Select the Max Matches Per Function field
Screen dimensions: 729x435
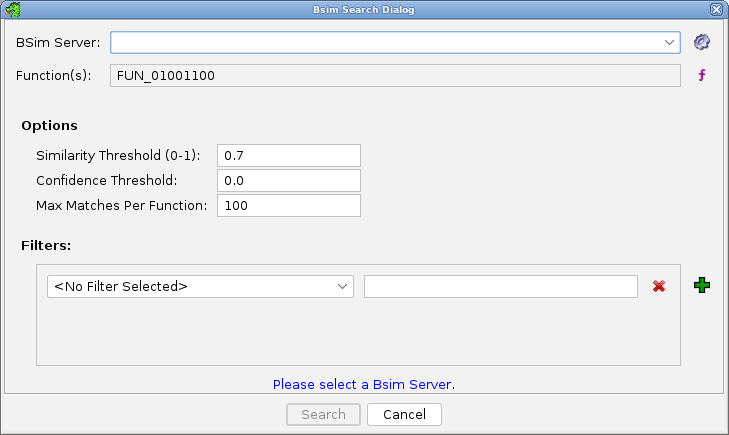(288, 205)
